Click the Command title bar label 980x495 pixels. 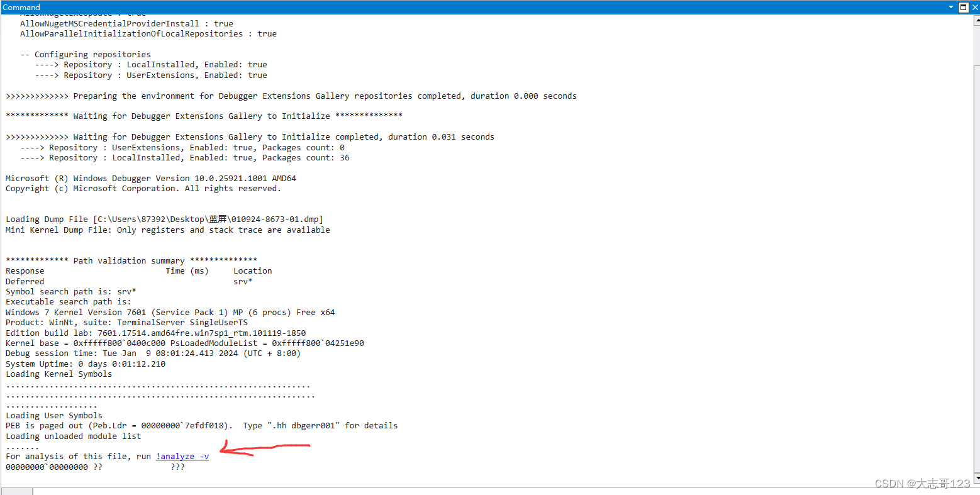pos(21,8)
